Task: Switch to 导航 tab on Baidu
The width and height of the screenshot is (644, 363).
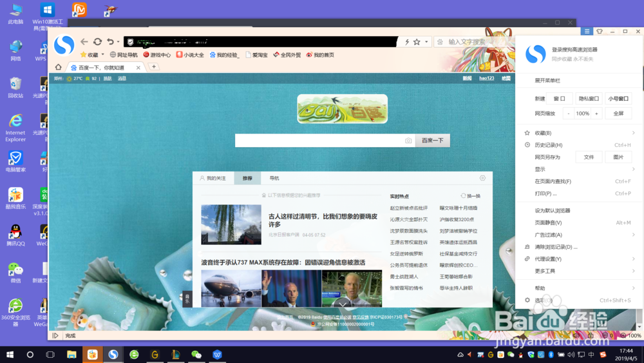Action: 274,178
